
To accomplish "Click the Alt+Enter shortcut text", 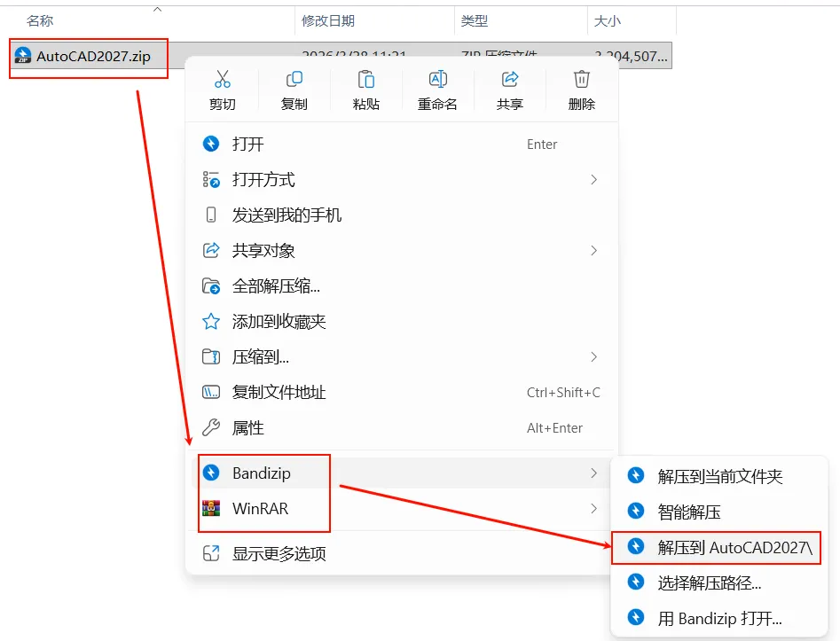I will click(554, 428).
